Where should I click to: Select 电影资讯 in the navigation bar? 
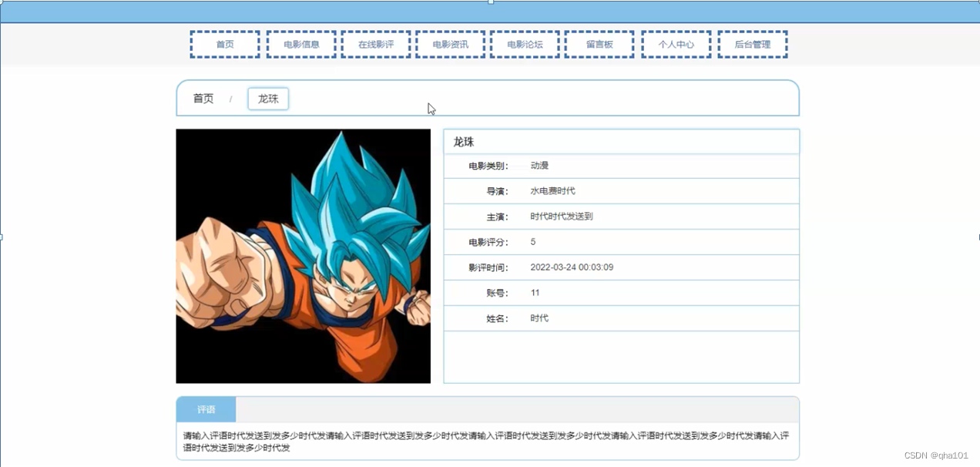451,45
